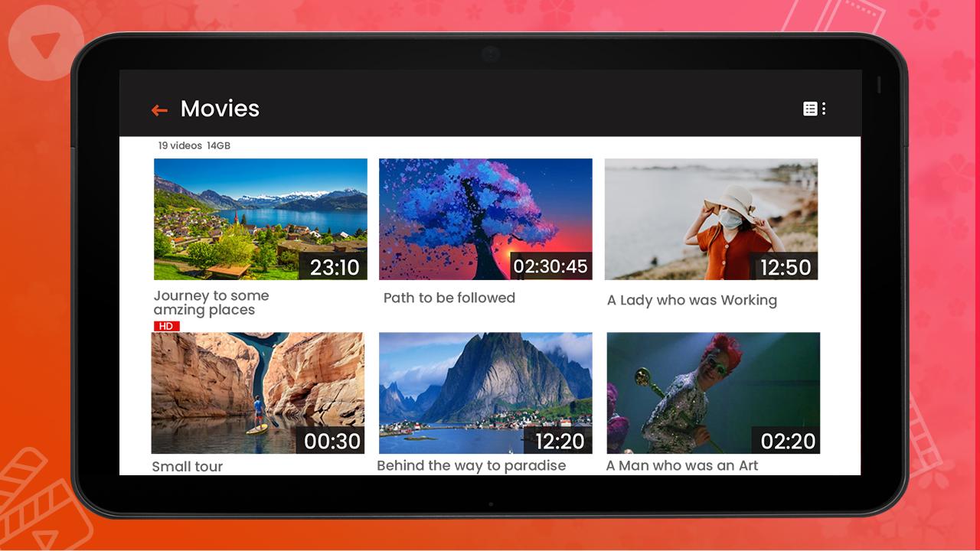980x551 pixels.
Task: Select title "Path to be followed"
Action: [x=449, y=298]
